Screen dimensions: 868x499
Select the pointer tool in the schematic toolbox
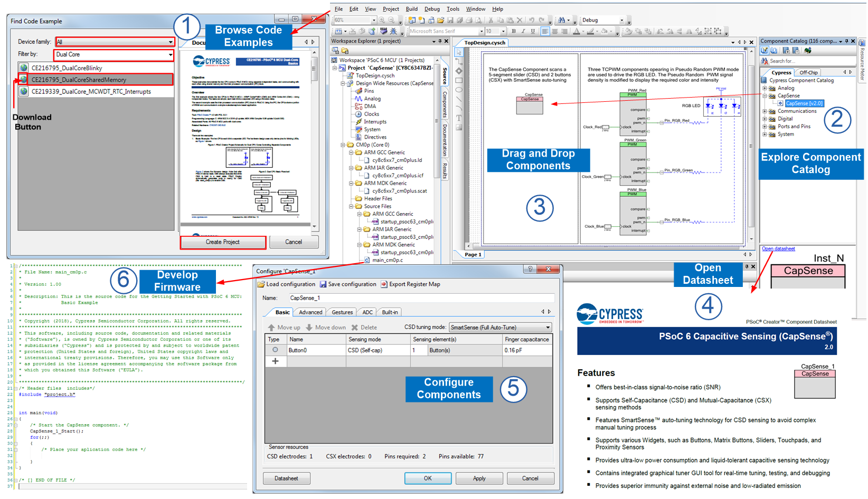click(459, 52)
